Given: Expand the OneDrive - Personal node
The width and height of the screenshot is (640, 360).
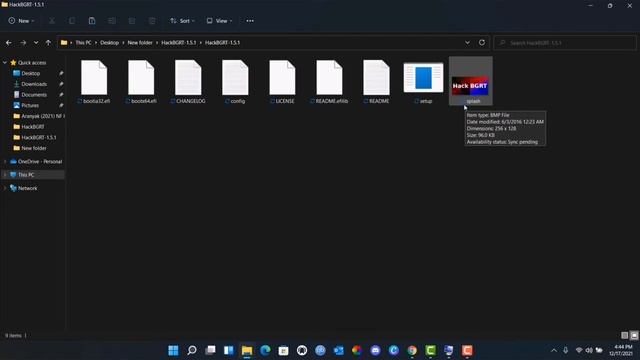Looking at the screenshot, I should pos(5,162).
